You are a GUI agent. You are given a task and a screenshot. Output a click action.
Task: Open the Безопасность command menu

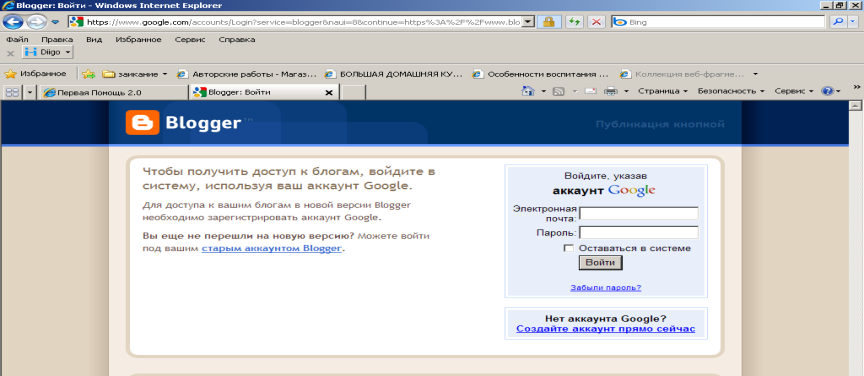(x=731, y=91)
